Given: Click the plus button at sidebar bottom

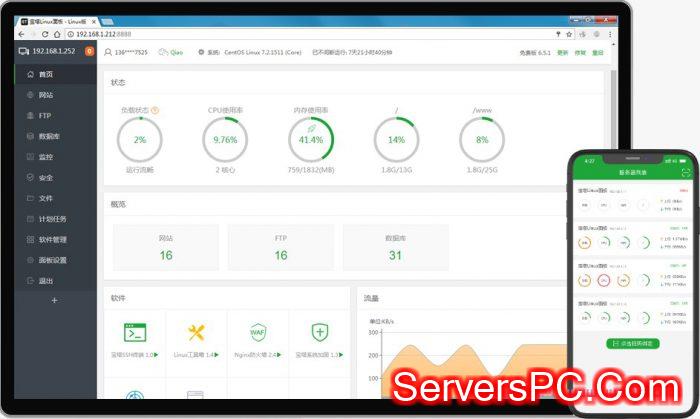Looking at the screenshot, I should click(x=54, y=300).
